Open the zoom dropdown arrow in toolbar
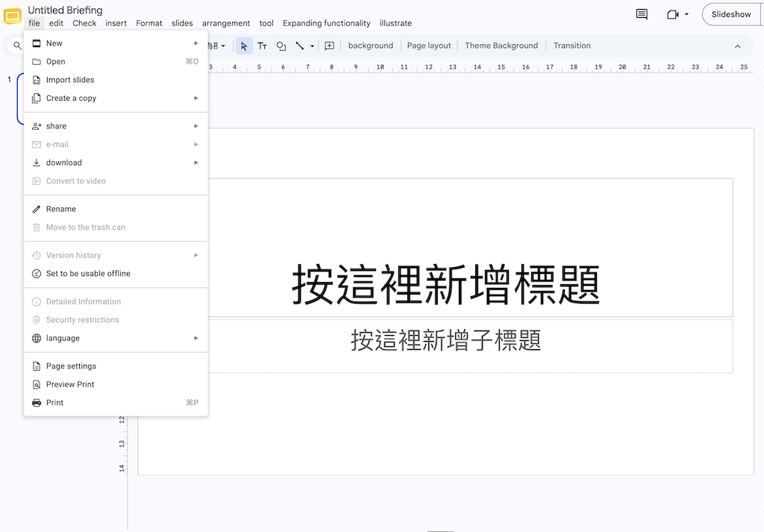The image size is (764, 532). [x=223, y=46]
